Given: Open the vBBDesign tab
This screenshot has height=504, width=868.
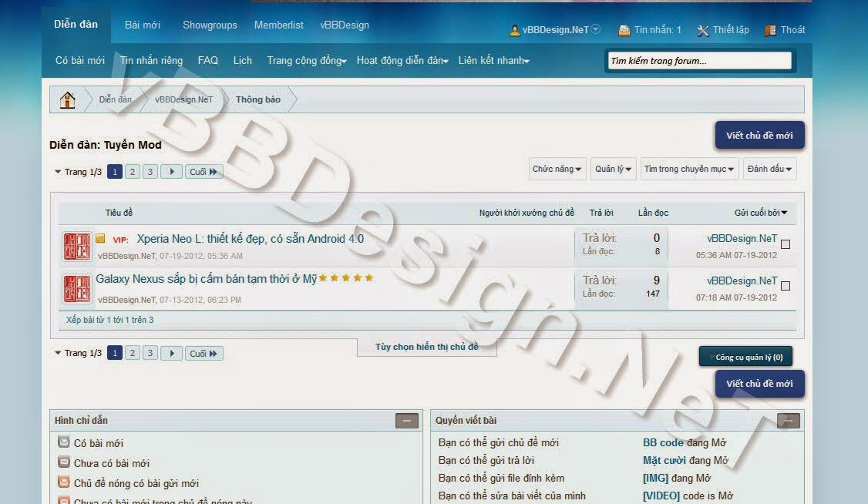Looking at the screenshot, I should coord(345,25).
